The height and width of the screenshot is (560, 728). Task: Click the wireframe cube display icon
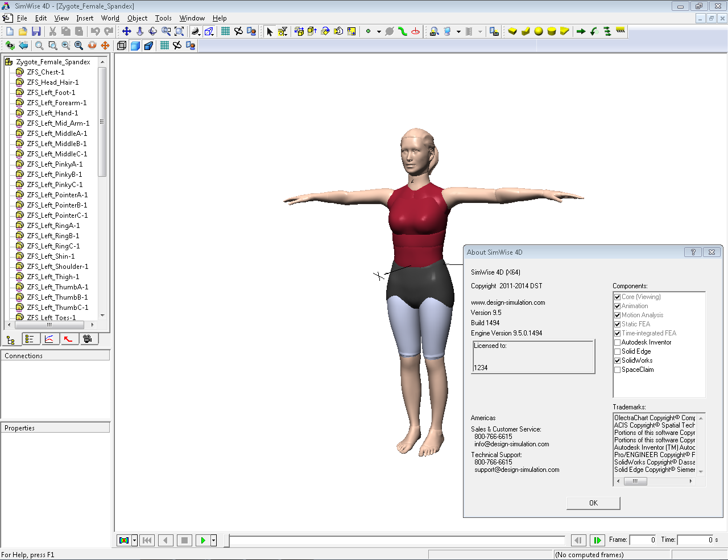(122, 45)
